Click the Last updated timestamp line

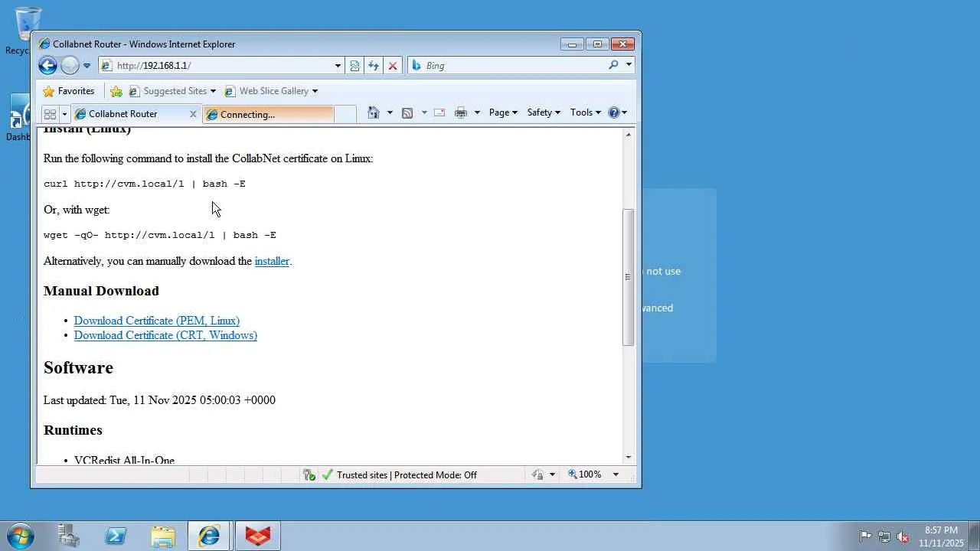tap(159, 400)
